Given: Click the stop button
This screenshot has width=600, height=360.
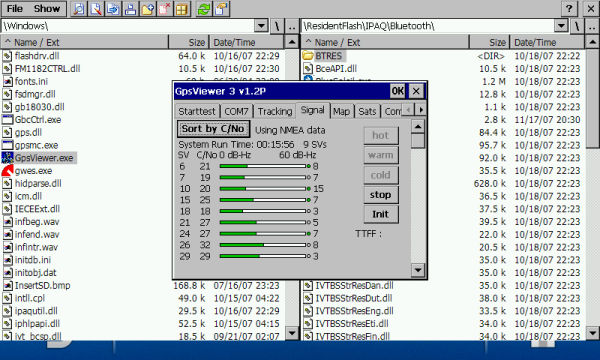Looking at the screenshot, I should 381,195.
